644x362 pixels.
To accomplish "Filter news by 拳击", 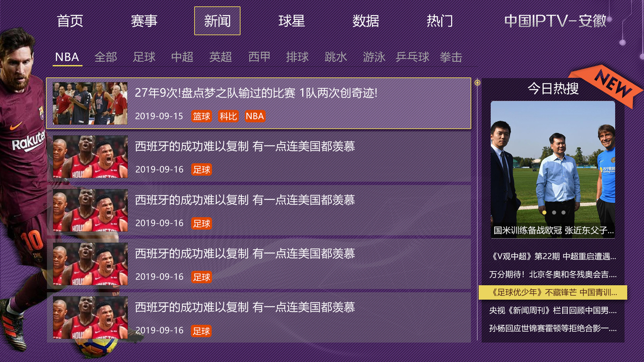I will 451,57.
